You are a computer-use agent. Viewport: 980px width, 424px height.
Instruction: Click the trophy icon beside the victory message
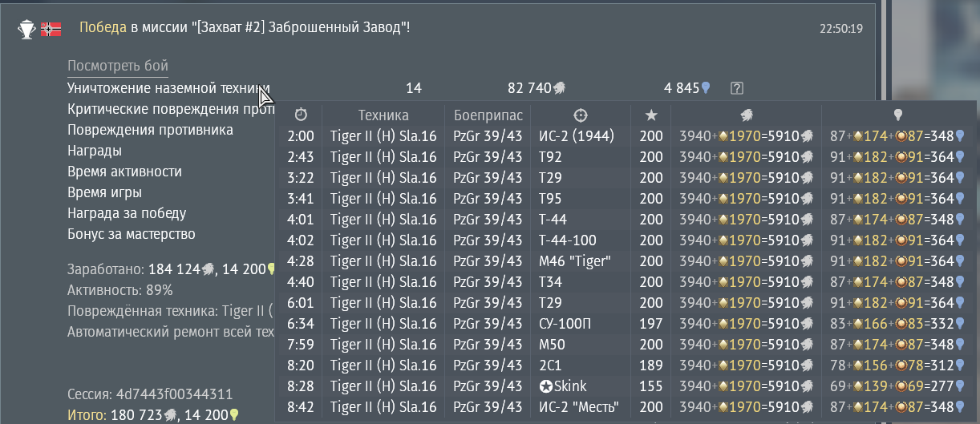[26, 29]
